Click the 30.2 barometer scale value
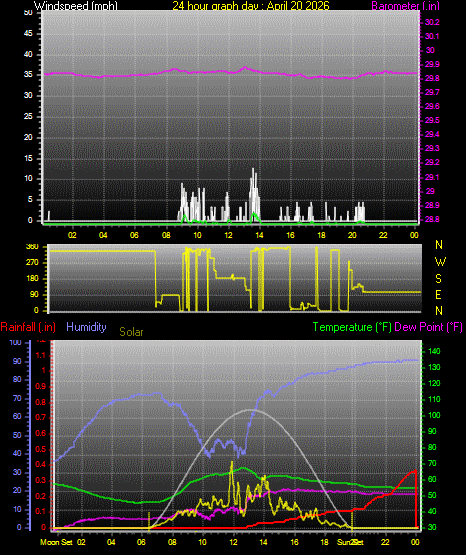Screen dimensions: 466x555 (432, 22)
